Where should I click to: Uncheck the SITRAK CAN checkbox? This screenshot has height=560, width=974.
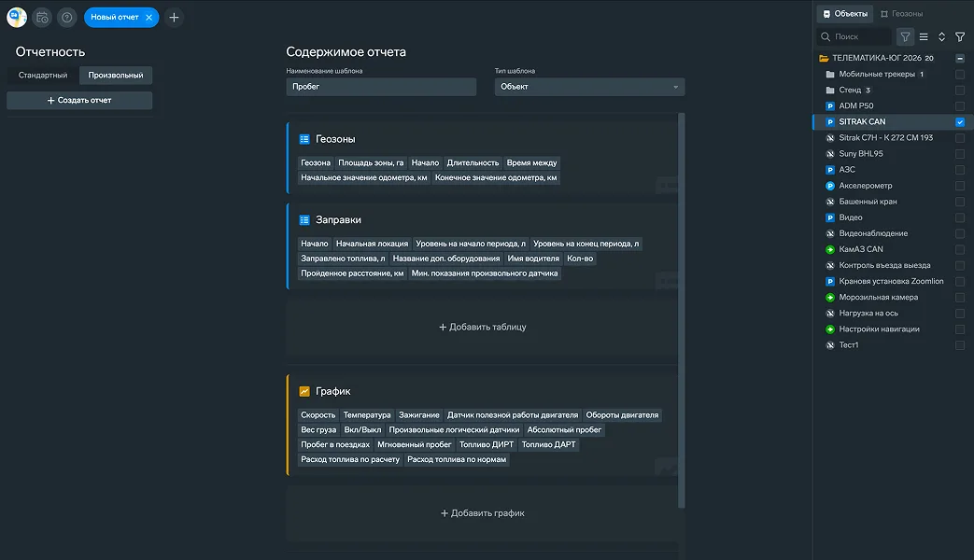pos(960,121)
